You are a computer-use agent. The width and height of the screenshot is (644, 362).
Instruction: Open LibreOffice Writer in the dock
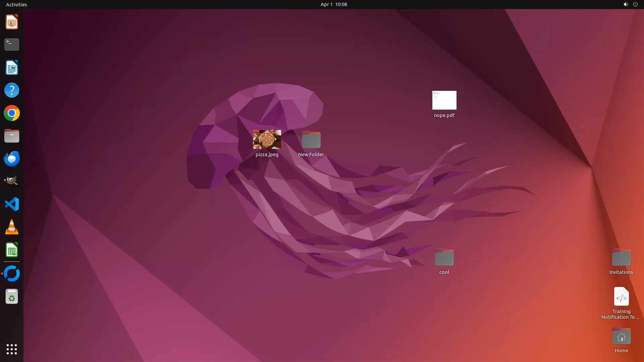click(x=12, y=68)
